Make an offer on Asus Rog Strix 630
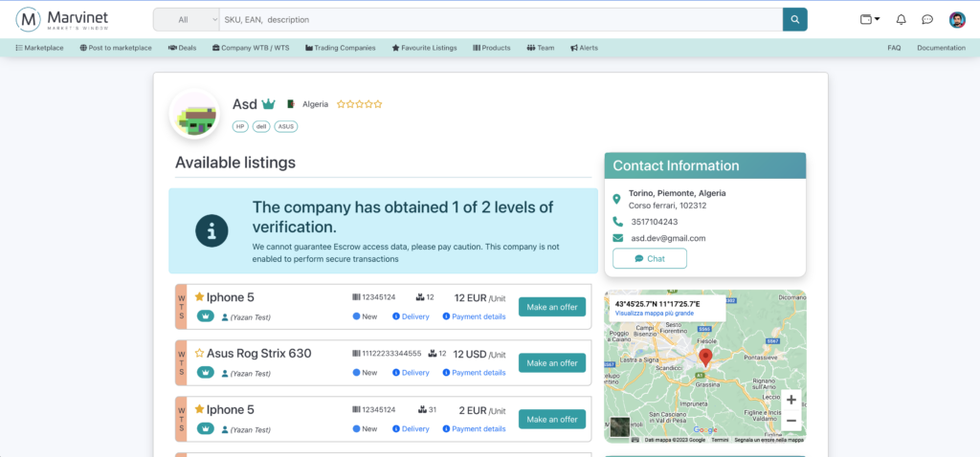The height and width of the screenshot is (457, 980). (x=552, y=363)
